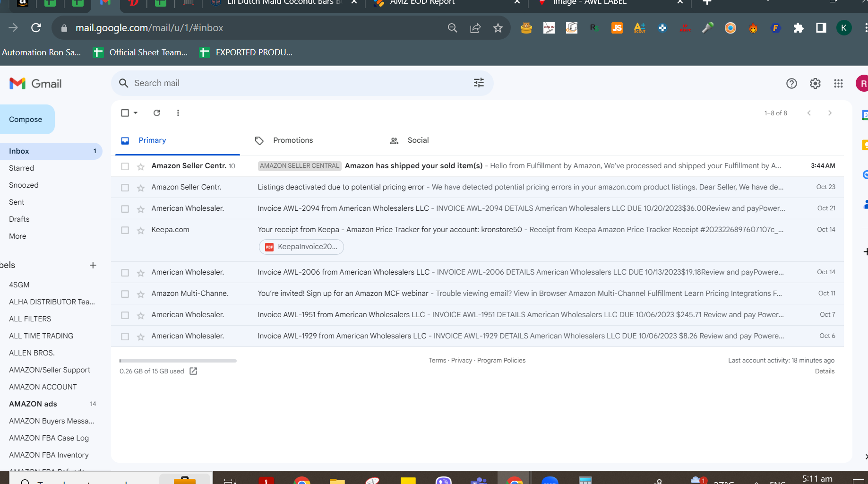
Task: Bookmark this page with the star icon
Action: (x=498, y=28)
